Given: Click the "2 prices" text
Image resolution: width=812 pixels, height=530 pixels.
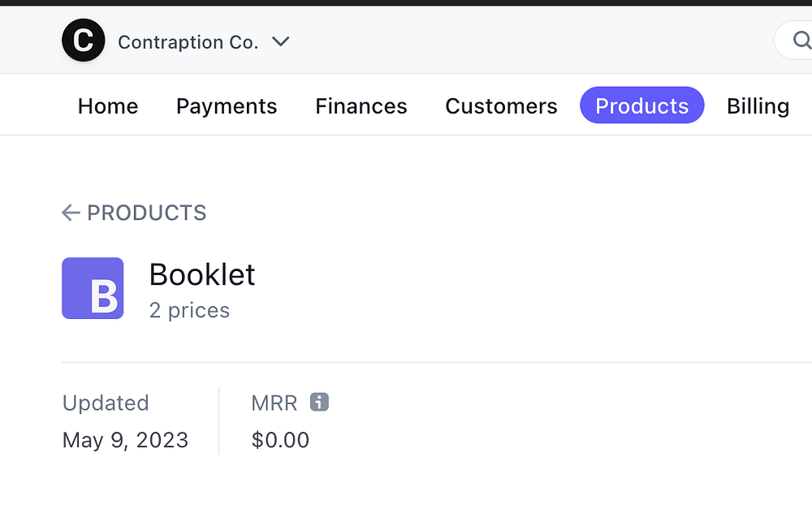Looking at the screenshot, I should (189, 311).
